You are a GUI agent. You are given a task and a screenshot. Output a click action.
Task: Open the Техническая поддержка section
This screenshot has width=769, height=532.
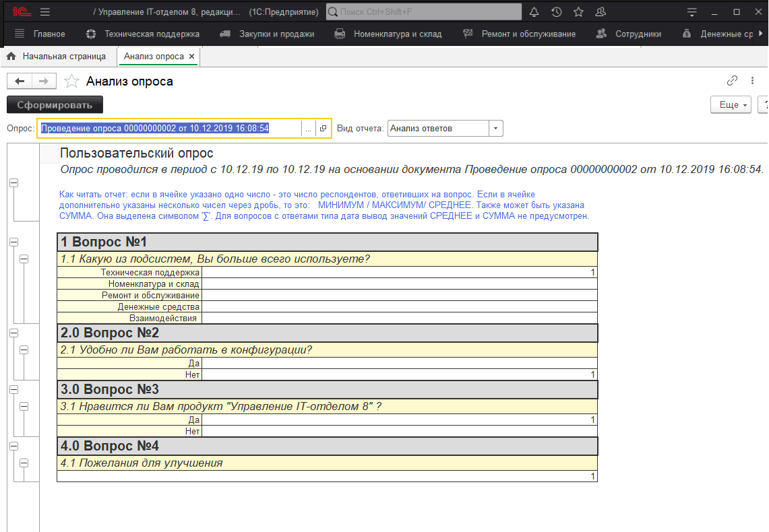pos(143,34)
